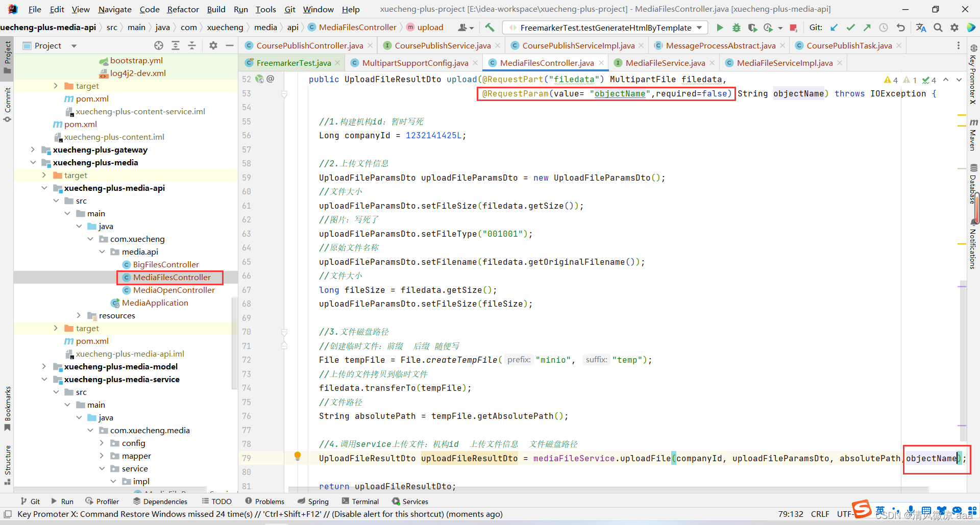
Task: Close the MediaFilesController.java tab
Action: (601, 63)
